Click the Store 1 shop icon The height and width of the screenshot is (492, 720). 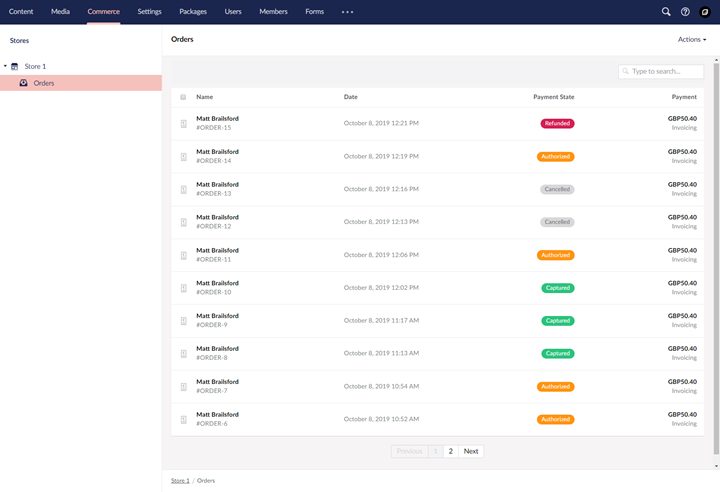pos(15,67)
